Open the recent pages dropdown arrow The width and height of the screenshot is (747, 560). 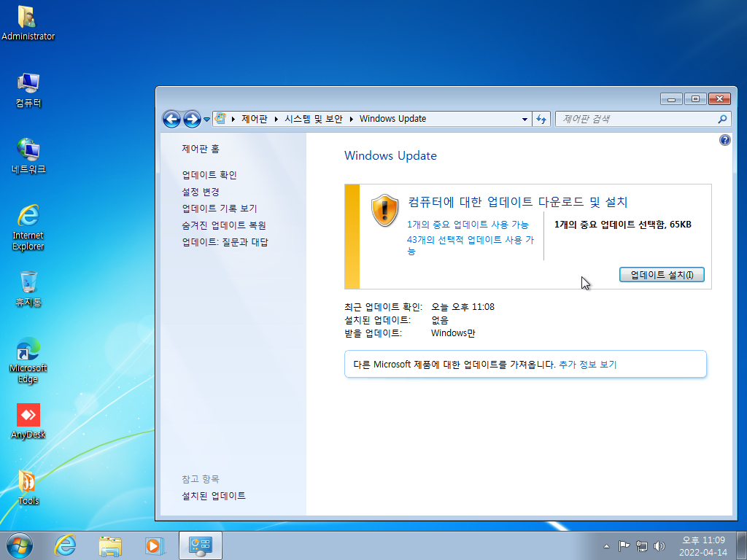click(x=206, y=120)
